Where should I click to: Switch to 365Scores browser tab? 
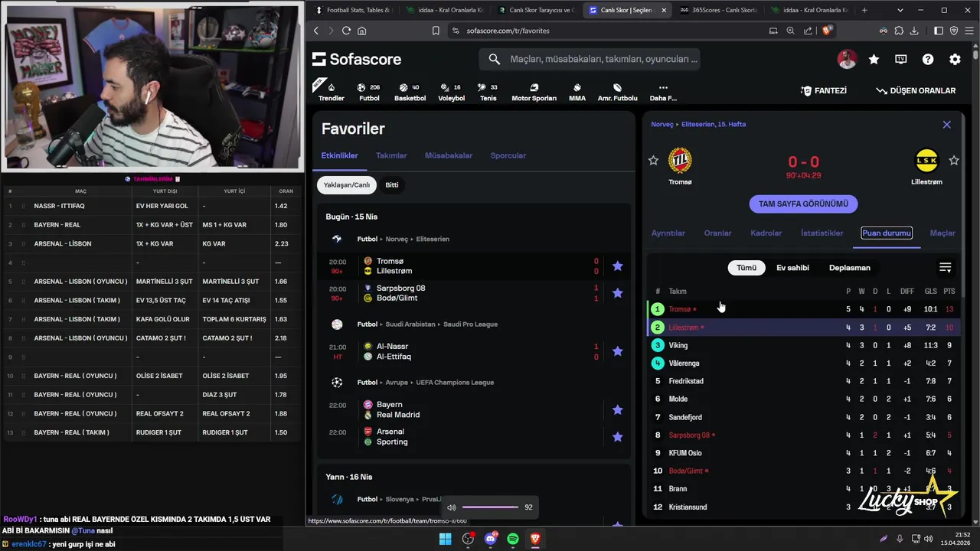tap(717, 10)
